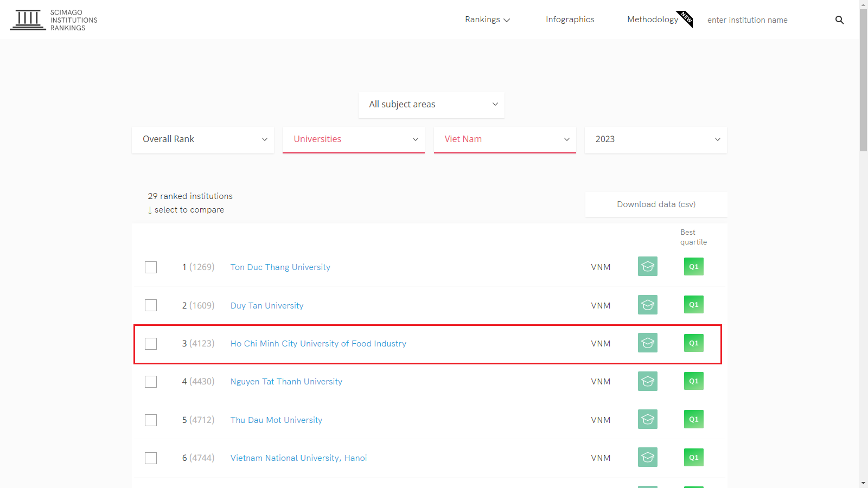Tick Ho Chi Minh City Food Industry checkbox
Image resolution: width=868 pixels, height=488 pixels.
click(151, 344)
